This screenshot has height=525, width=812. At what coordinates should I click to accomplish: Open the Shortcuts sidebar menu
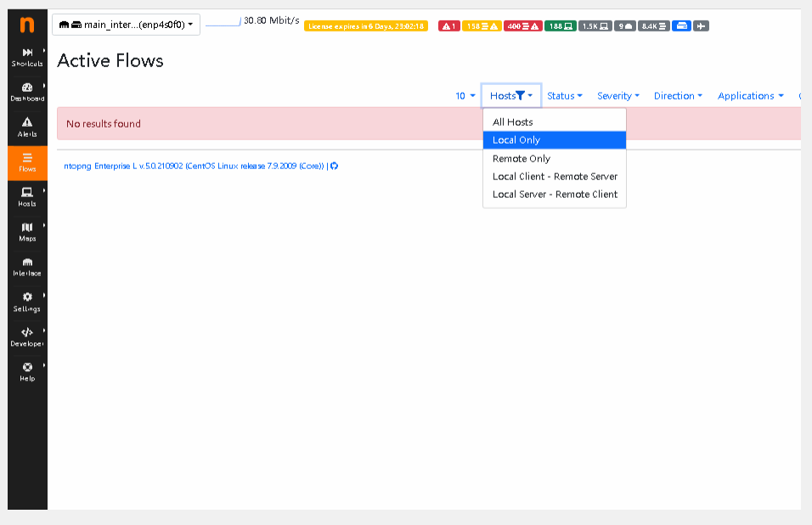tap(27, 57)
